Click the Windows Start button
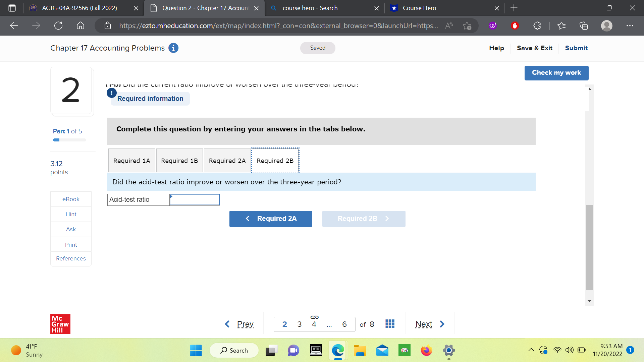This screenshot has height=362, width=644. 196,351
